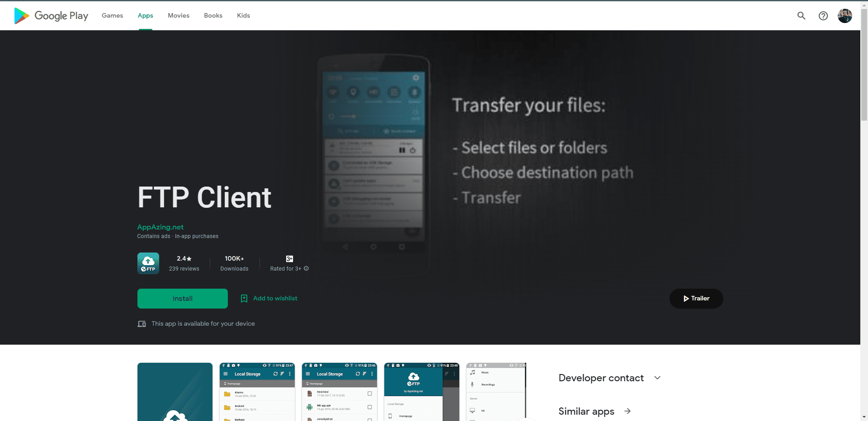Click the FTP Client title

tap(204, 198)
